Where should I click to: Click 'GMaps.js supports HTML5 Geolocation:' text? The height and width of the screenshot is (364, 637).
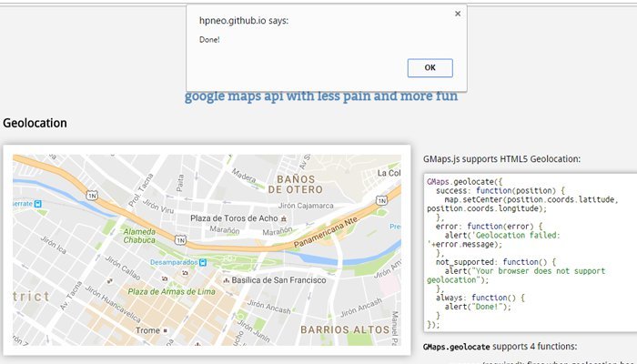pos(501,159)
